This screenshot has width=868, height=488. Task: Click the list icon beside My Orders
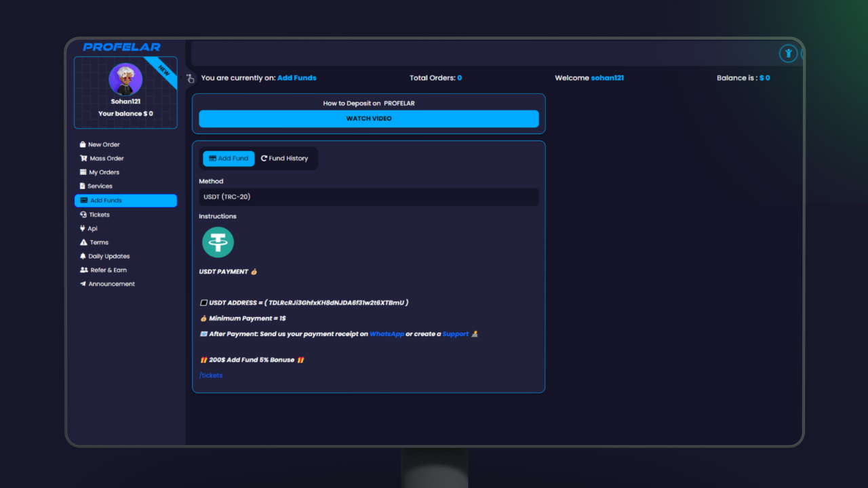click(x=83, y=172)
